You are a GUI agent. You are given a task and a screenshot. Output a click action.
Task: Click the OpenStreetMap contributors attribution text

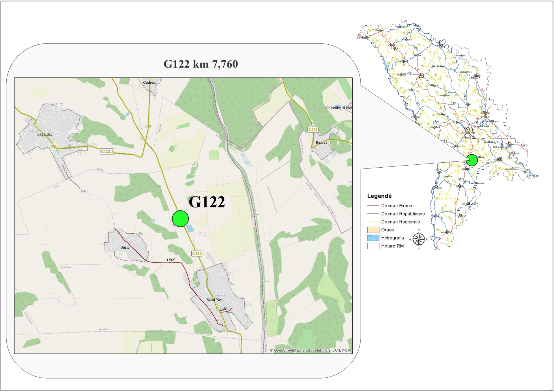(310, 350)
